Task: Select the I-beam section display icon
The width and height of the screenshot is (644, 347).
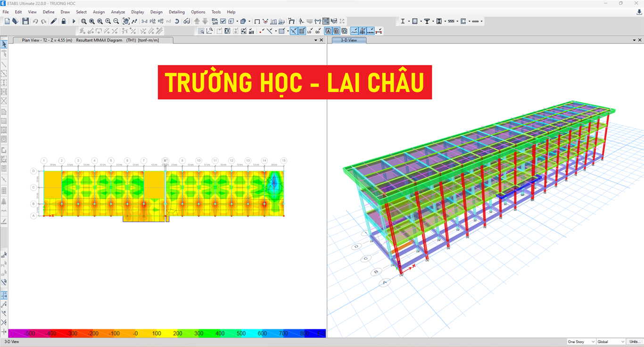Action: click(x=403, y=21)
